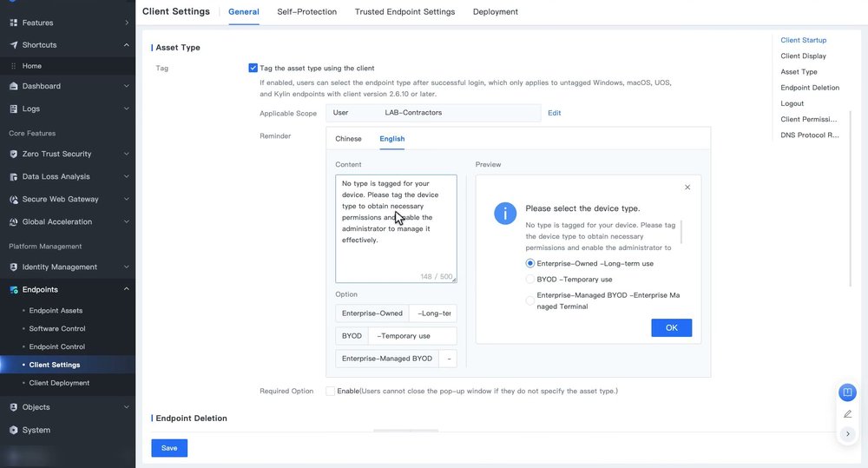This screenshot has width=868, height=468.
Task: Expand the Objects chevron
Action: [126, 407]
